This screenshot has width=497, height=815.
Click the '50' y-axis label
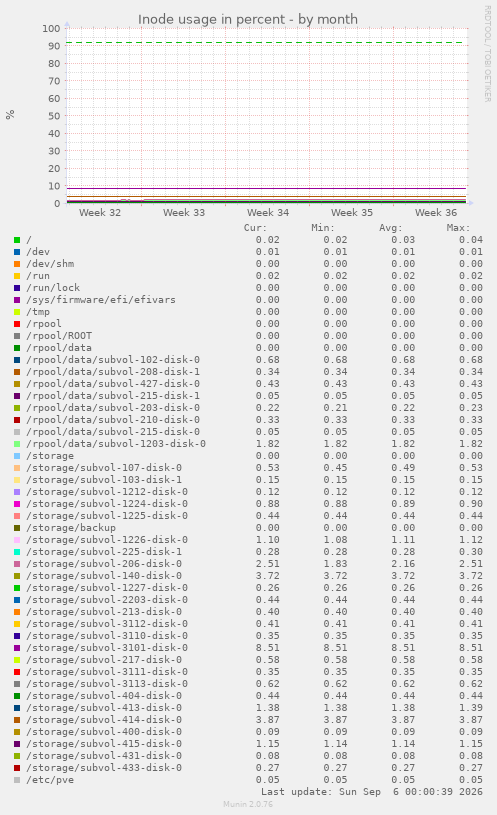pos(54,116)
